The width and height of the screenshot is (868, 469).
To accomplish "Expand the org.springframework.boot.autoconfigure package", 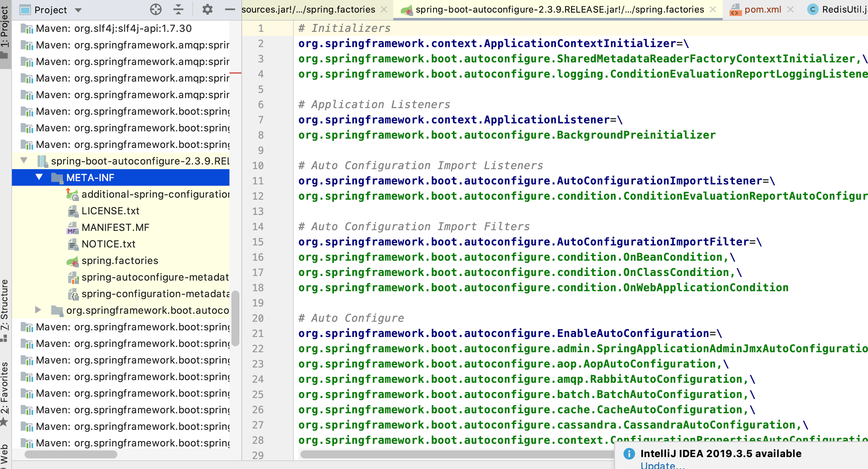I will click(38, 310).
